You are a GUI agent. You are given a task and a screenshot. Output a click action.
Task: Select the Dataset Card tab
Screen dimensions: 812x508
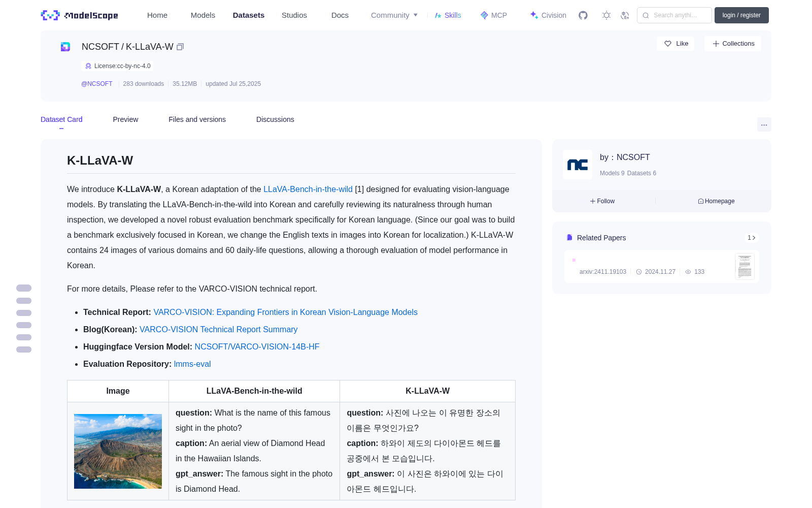point(61,119)
